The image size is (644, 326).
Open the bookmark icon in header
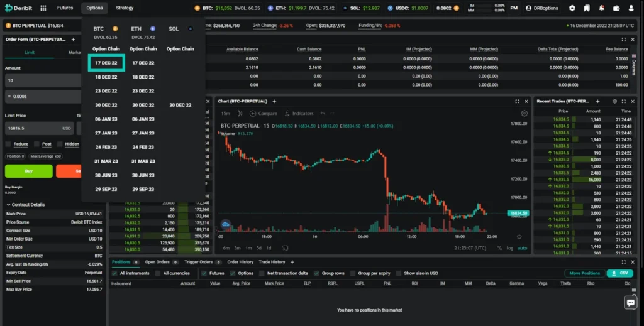click(x=587, y=8)
